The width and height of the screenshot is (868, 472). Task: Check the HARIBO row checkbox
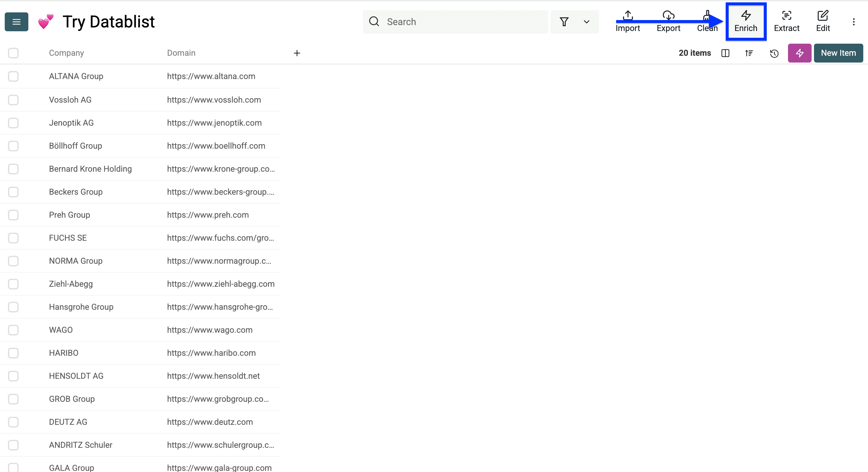(13, 353)
